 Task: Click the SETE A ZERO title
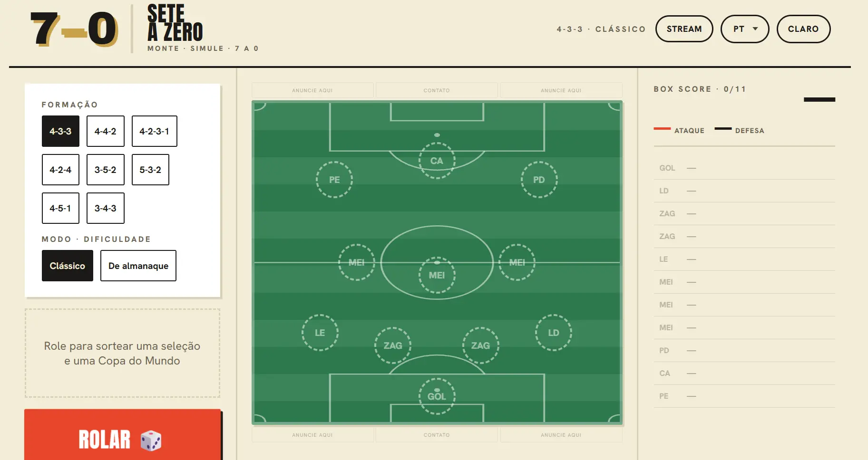[175, 23]
